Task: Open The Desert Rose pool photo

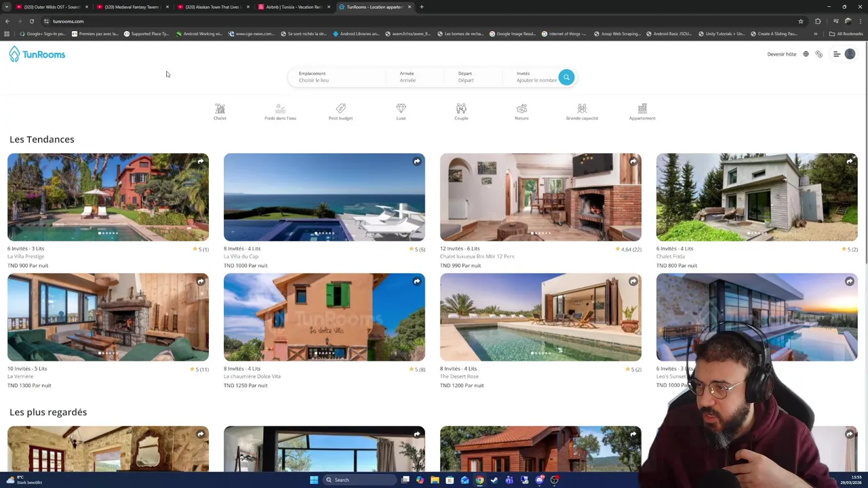Action: coord(540,317)
